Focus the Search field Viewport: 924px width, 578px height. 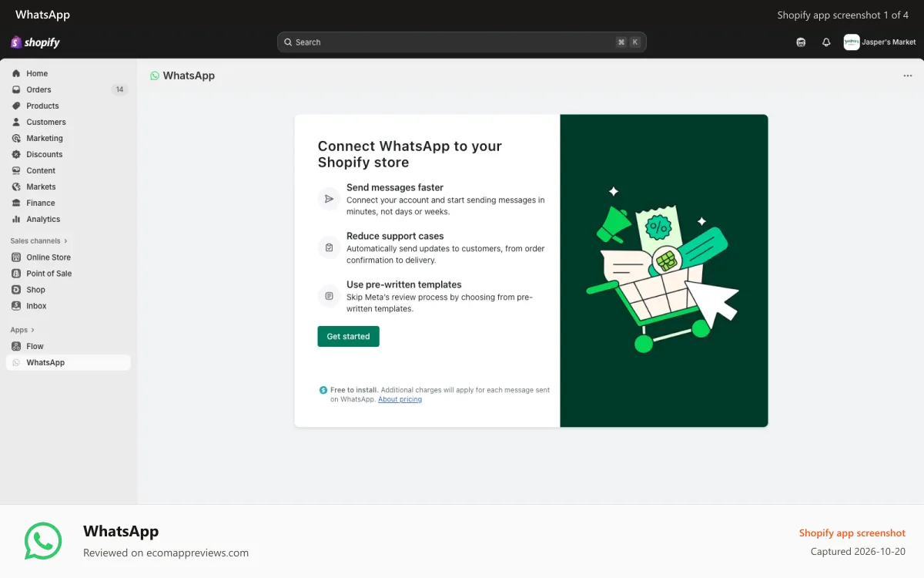(461, 42)
